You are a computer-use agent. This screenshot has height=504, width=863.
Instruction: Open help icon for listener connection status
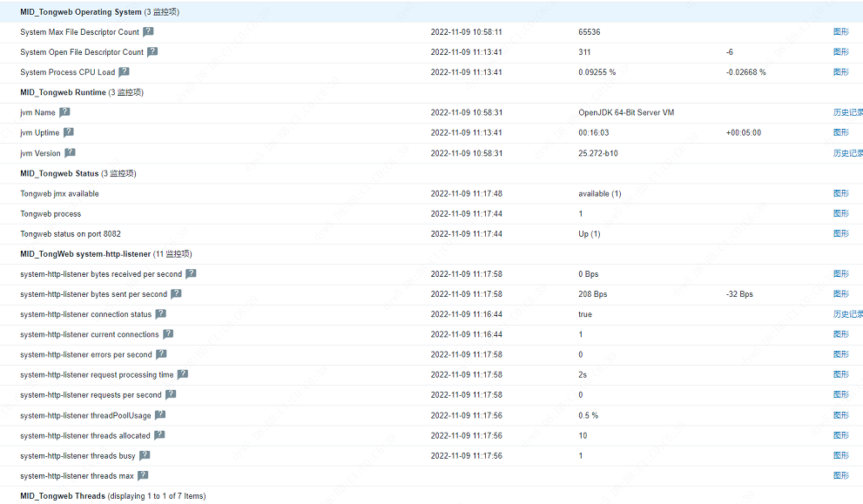[161, 313]
